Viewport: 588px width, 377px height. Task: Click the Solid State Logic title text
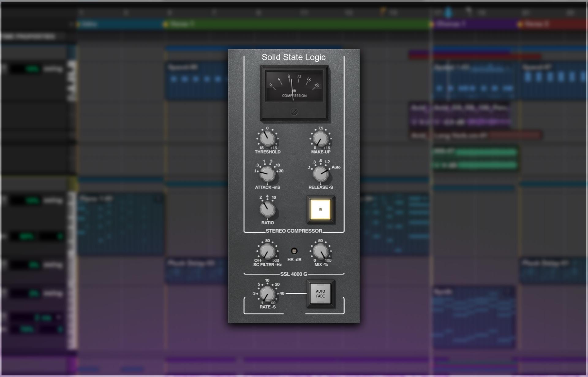(293, 57)
